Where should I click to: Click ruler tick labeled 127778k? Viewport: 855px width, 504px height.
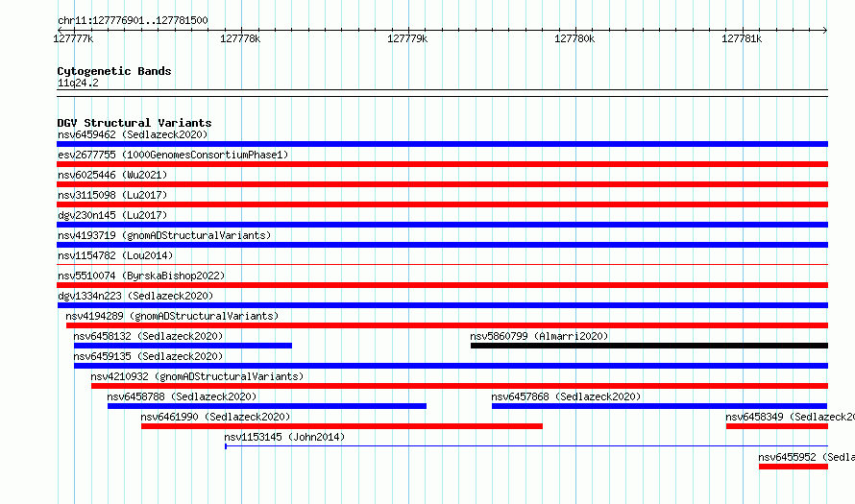(240, 38)
